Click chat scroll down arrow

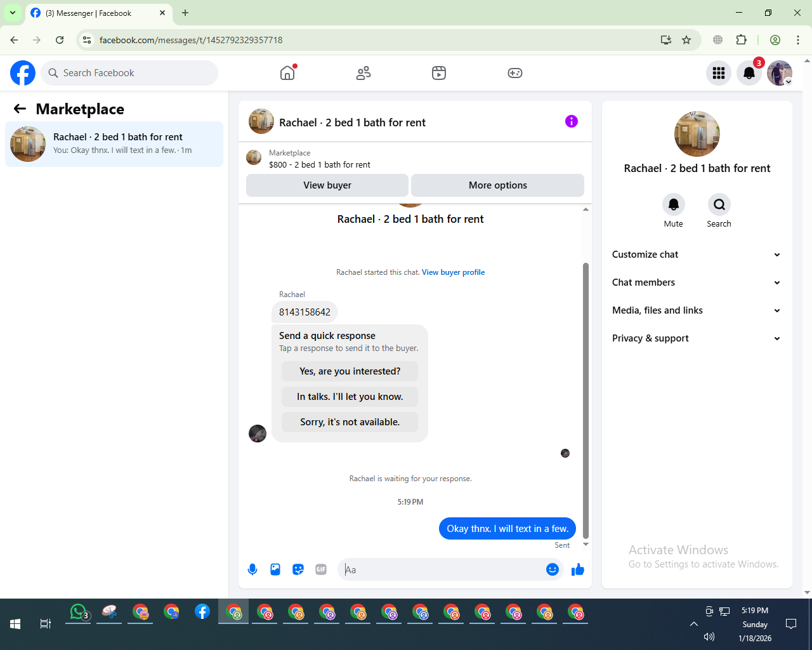[586, 545]
